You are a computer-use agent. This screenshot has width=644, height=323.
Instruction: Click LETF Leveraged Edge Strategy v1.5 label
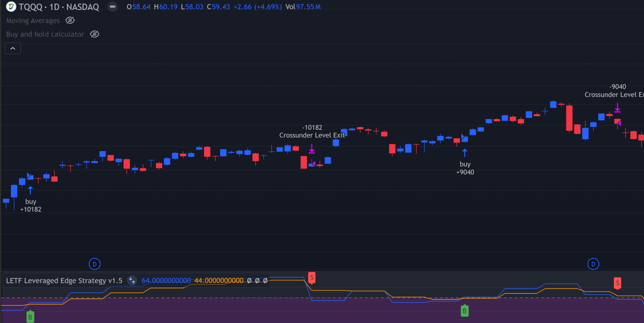[64, 281]
